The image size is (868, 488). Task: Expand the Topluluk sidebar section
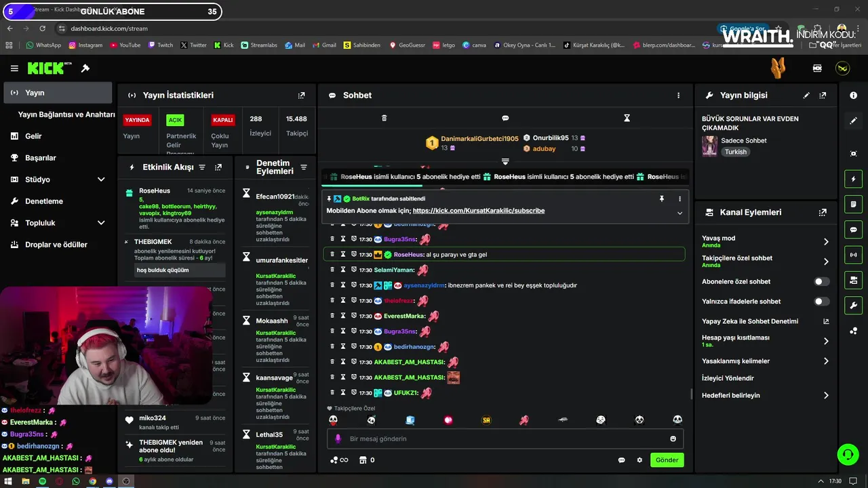(x=101, y=223)
